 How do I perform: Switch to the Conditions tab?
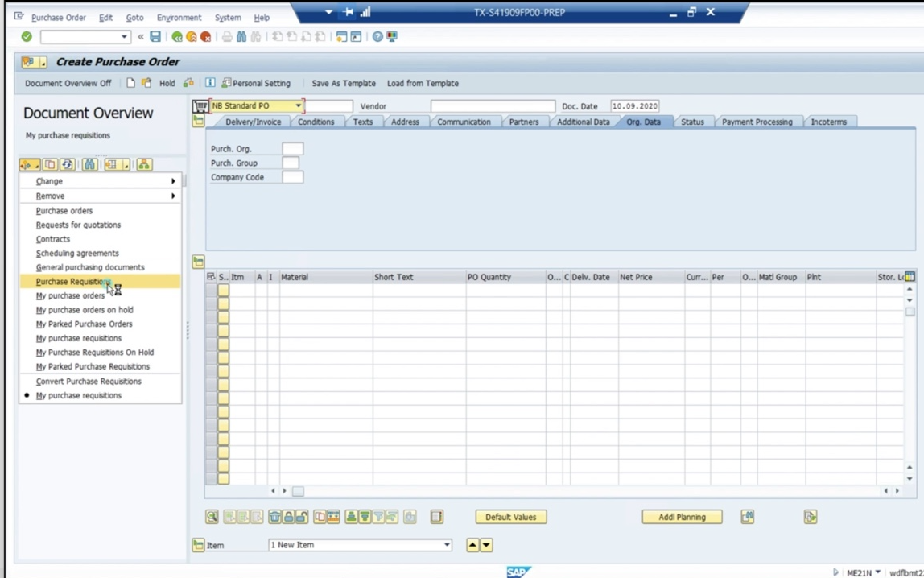(316, 122)
